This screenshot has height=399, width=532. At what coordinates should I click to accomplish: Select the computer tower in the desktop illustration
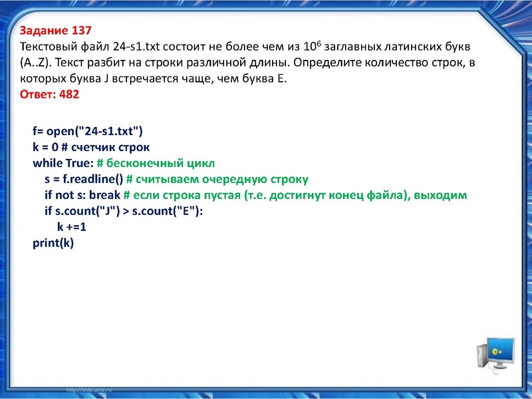(481, 356)
